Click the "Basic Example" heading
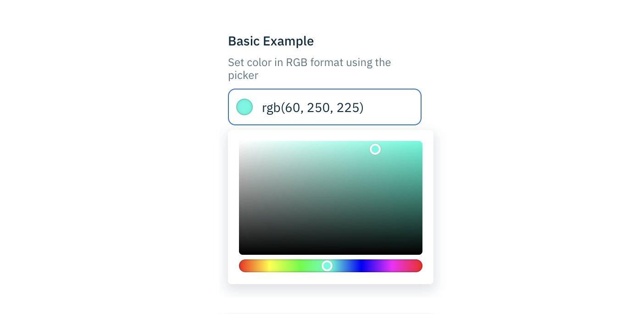The width and height of the screenshot is (644, 314). coord(271,41)
